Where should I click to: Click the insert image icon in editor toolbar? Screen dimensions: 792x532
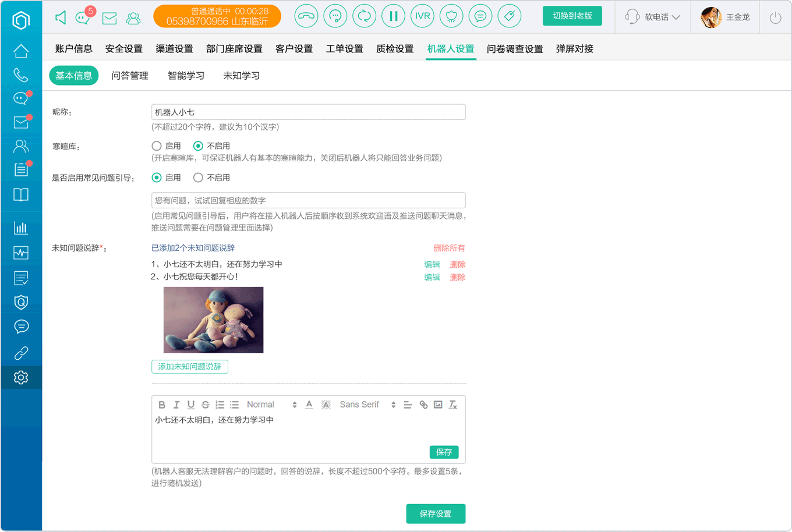(438, 405)
